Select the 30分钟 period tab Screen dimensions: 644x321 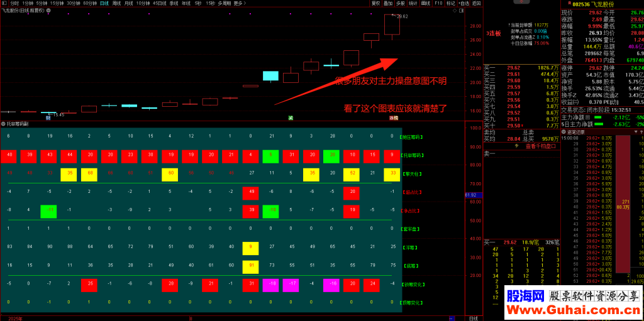tap(74, 3)
